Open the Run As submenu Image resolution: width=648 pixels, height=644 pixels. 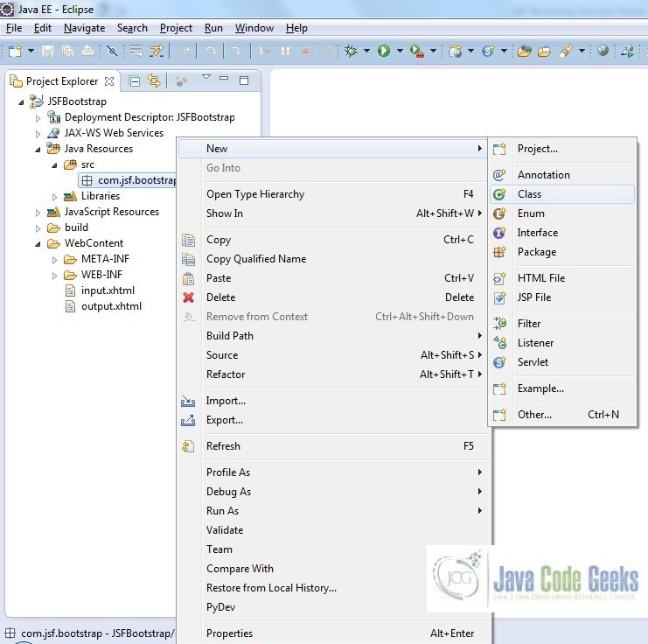click(332, 510)
